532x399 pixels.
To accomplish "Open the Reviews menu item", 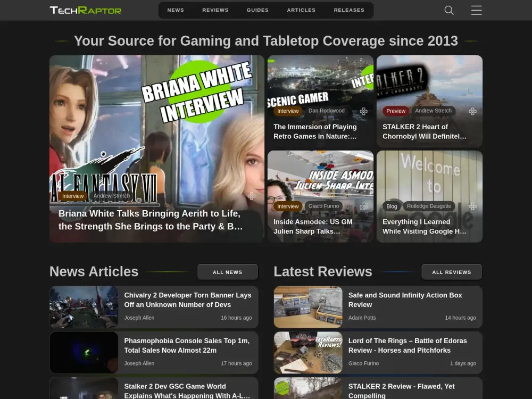I will click(215, 10).
